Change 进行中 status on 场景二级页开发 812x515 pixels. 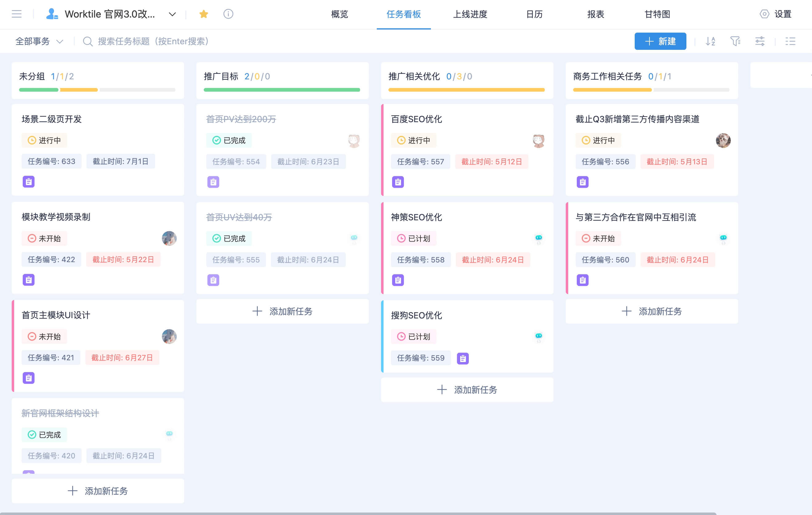point(44,140)
